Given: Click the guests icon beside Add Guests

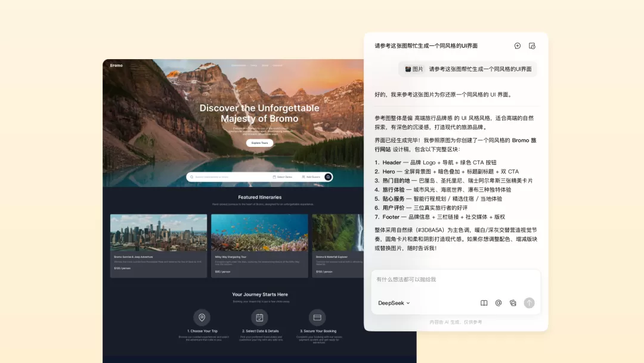Looking at the screenshot, I should coord(304,177).
